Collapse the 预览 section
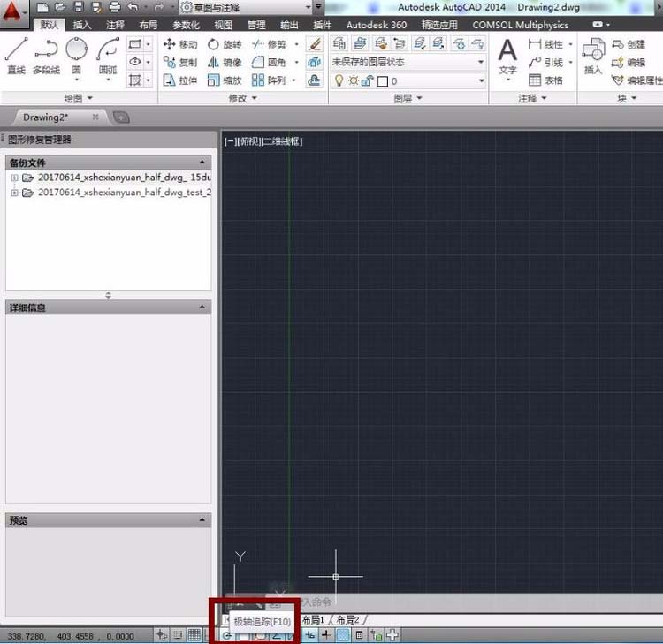This screenshot has height=644, width=663. pyautogui.click(x=202, y=519)
